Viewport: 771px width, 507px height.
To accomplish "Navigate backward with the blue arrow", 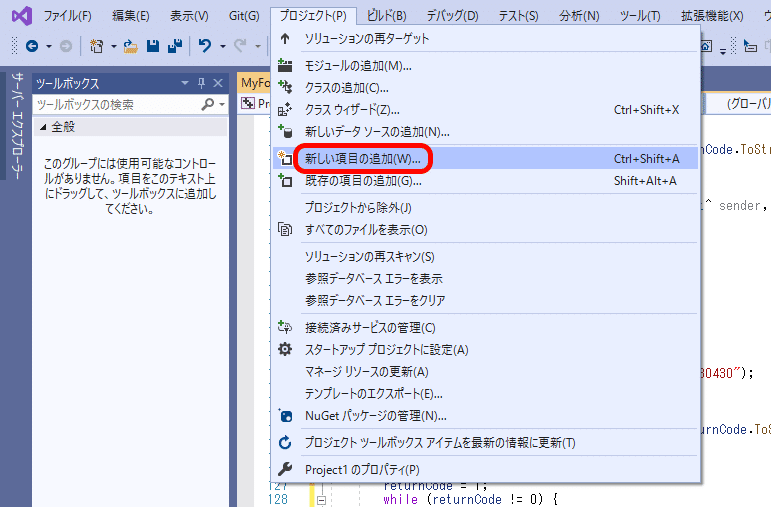I will [x=32, y=46].
